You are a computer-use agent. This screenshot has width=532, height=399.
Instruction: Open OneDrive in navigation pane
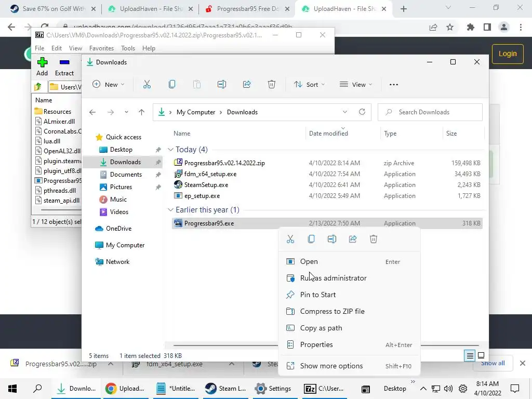click(118, 229)
